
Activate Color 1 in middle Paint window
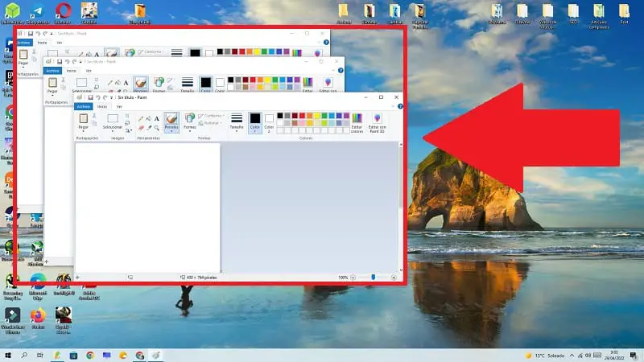point(206,84)
